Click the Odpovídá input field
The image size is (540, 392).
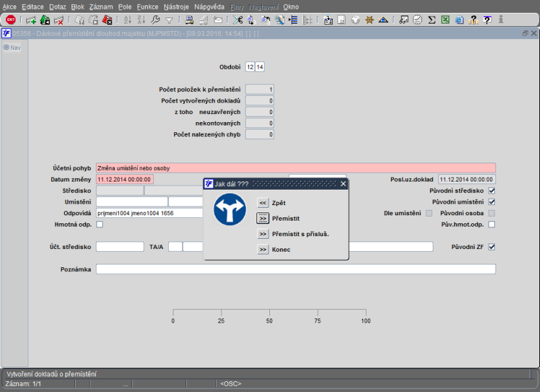pyautogui.click(x=149, y=213)
